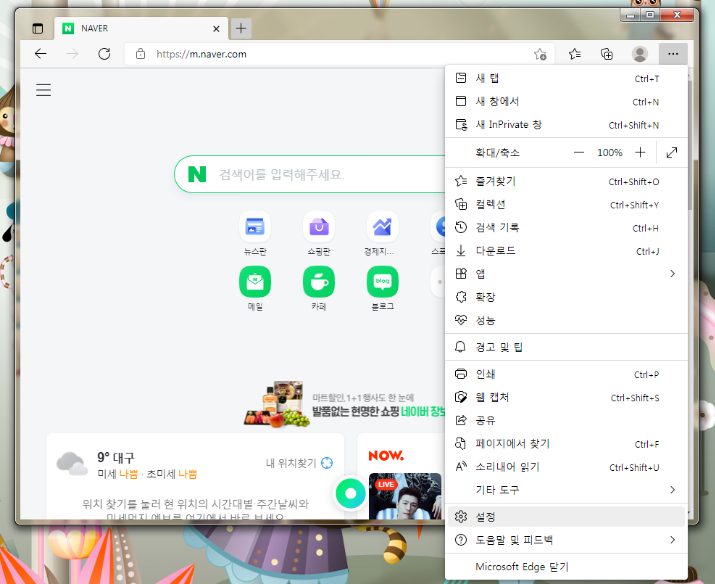
Task: Zoom in with the plus button
Action: tap(640, 152)
